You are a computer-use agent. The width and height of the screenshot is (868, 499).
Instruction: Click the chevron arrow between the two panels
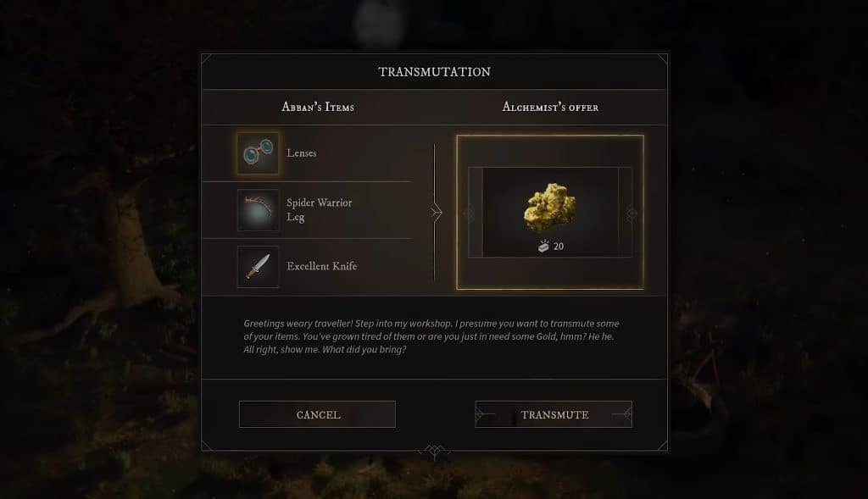[x=437, y=213]
